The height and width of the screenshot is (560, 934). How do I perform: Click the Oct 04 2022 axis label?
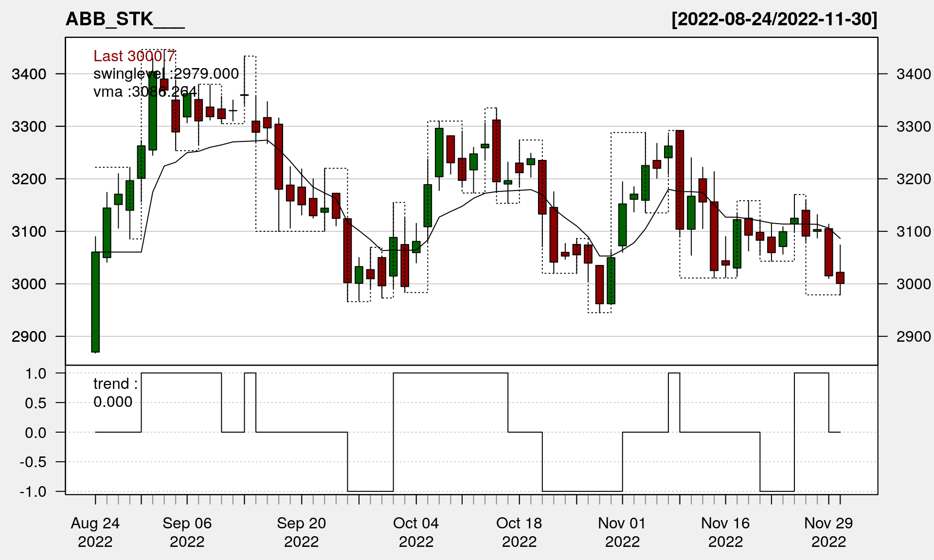416,532
